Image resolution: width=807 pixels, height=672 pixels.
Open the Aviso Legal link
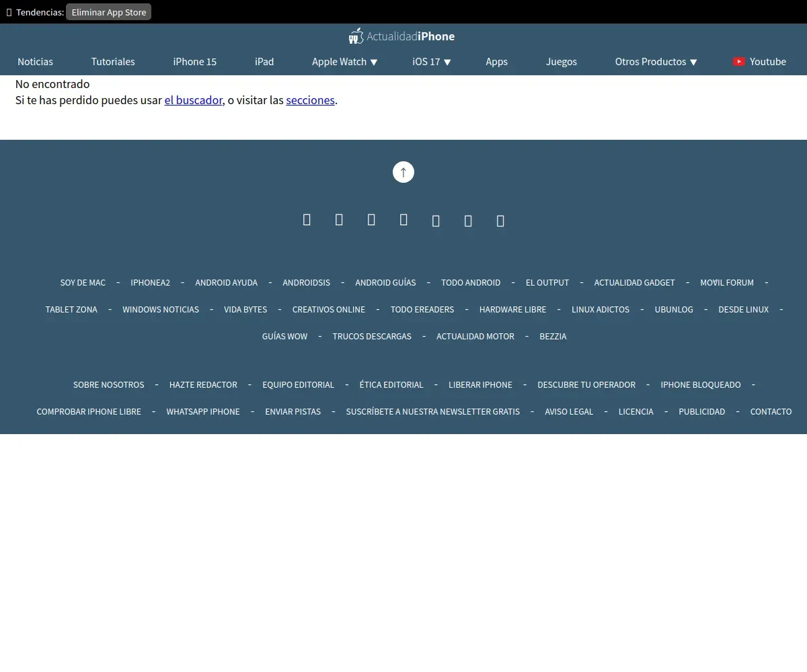click(569, 411)
